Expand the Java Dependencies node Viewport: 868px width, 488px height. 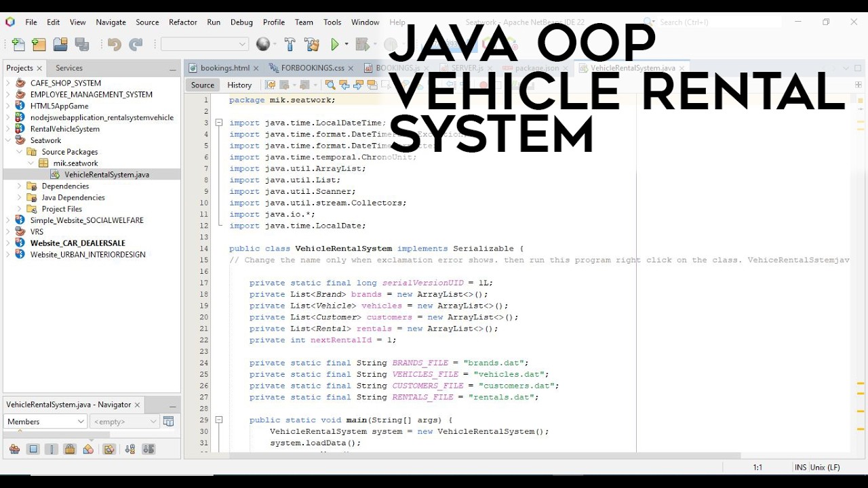(x=19, y=197)
